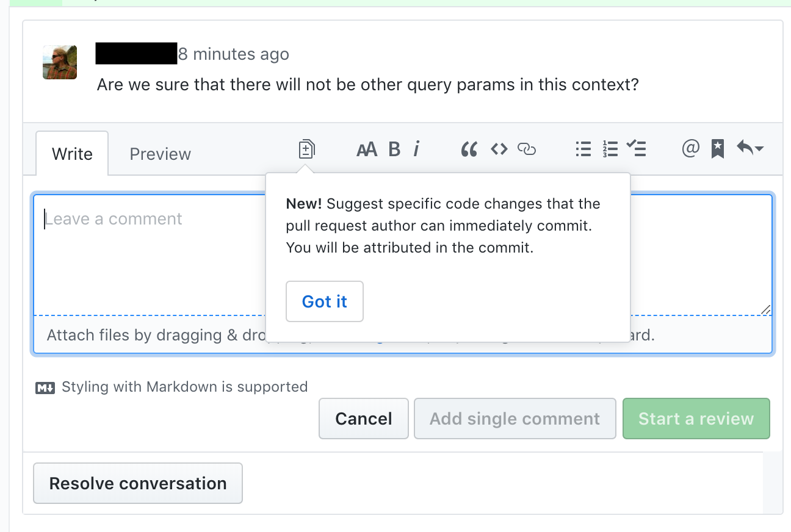
Task: Switch to the Preview tab
Action: point(161,154)
